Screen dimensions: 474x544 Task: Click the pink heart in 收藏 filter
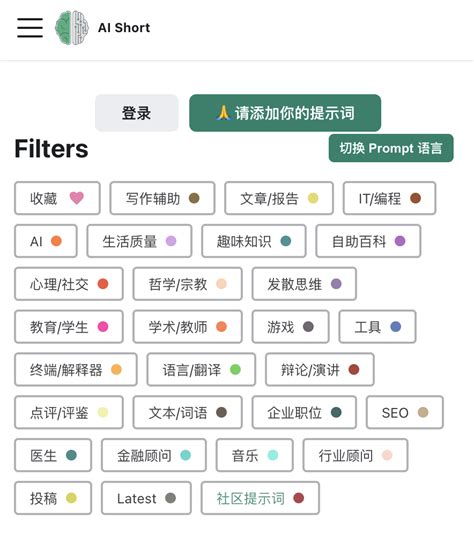77,198
